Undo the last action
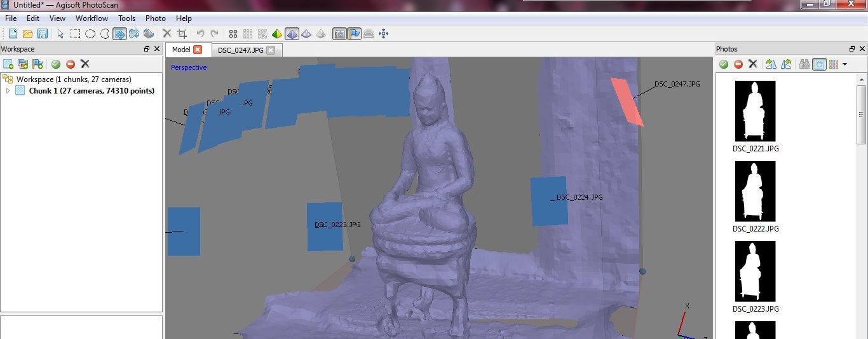The width and height of the screenshot is (868, 339). click(200, 34)
